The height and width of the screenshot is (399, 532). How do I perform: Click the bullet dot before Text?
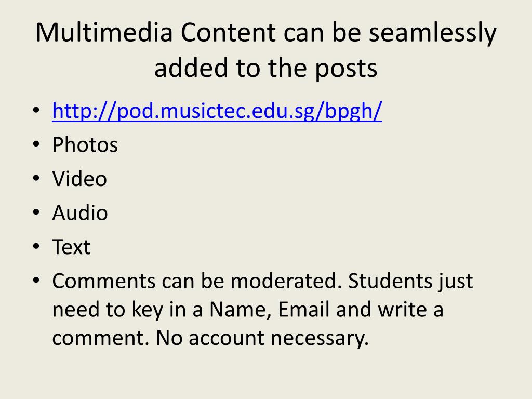36,246
